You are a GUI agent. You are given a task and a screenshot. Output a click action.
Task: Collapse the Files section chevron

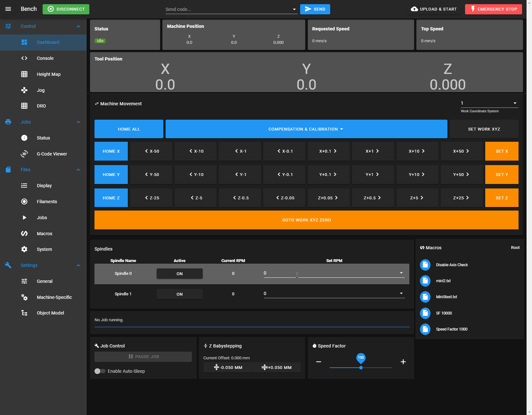78,170
